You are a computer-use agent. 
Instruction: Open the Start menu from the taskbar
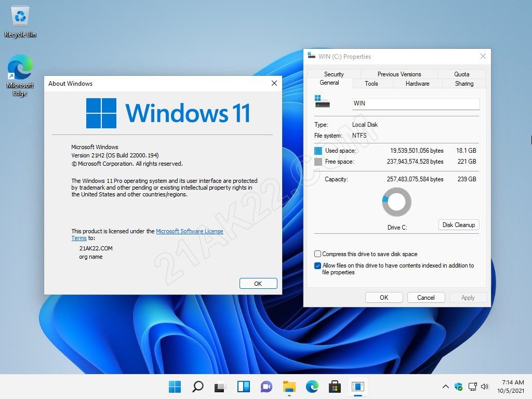[x=175, y=387]
